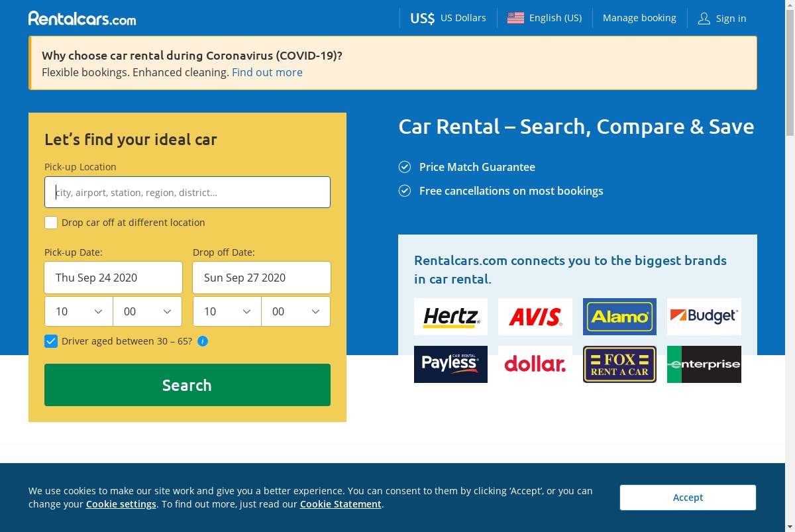This screenshot has height=532, width=795.
Task: Open the Pick-up Date field
Action: tap(113, 278)
